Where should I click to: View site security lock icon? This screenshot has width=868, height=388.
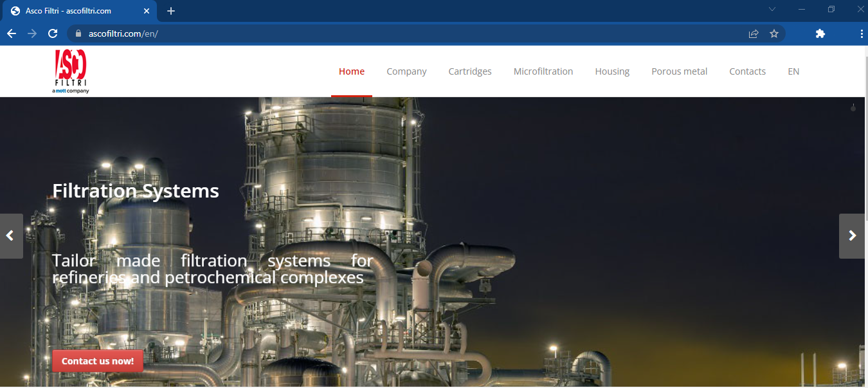79,33
